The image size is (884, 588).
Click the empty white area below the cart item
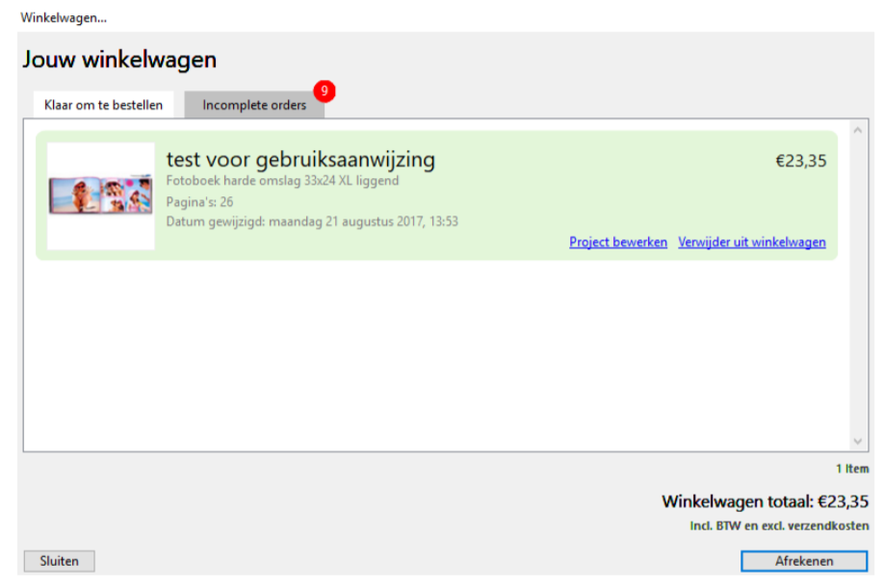433,356
